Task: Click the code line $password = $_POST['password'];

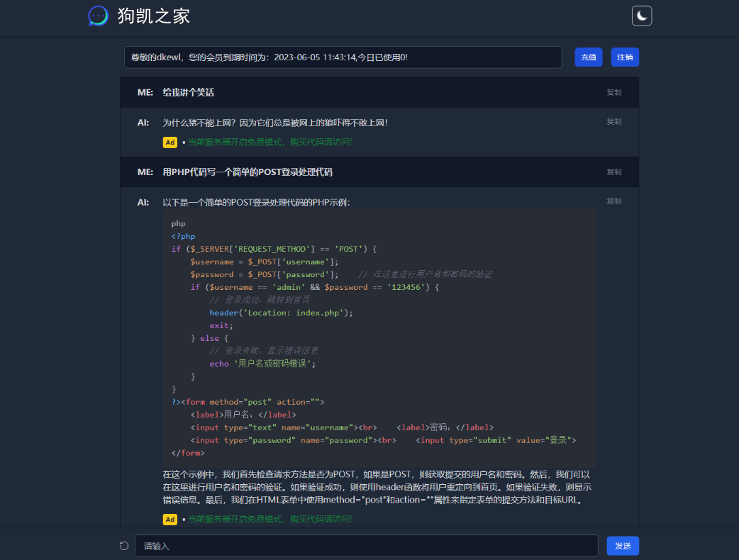Action: 265,274
